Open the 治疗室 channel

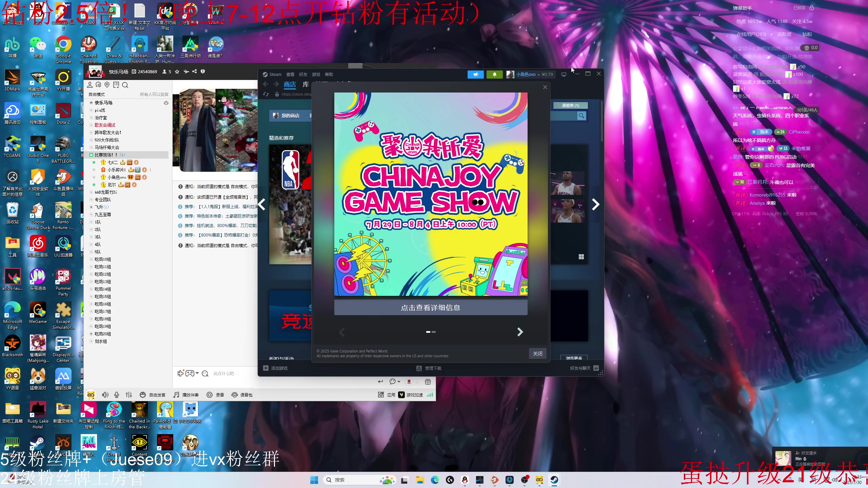101,118
